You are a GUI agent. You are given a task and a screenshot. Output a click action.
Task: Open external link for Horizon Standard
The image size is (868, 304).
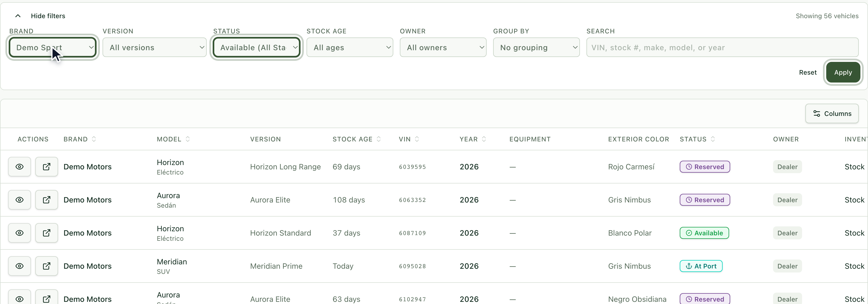pyautogui.click(x=46, y=233)
